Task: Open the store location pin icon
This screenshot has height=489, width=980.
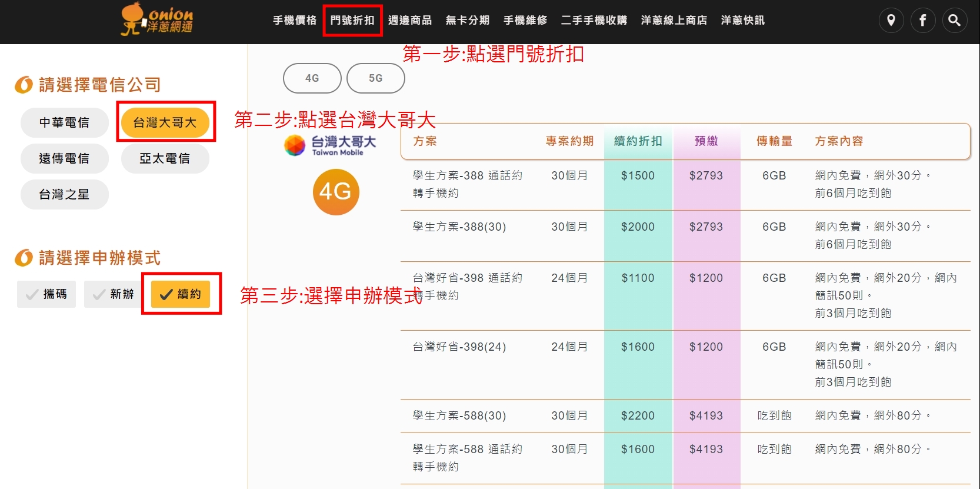Action: pyautogui.click(x=891, y=21)
